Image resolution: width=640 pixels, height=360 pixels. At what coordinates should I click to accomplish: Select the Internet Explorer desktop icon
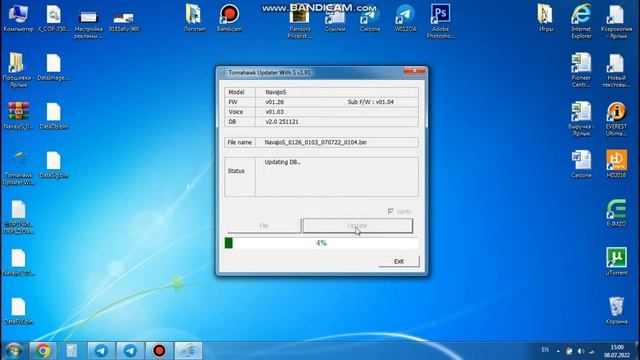click(x=581, y=21)
